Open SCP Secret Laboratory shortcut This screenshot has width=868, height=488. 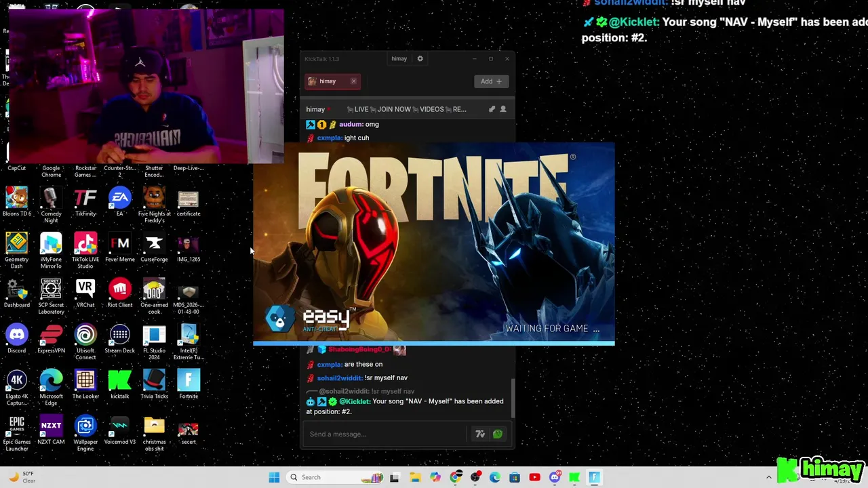pyautogui.click(x=51, y=296)
